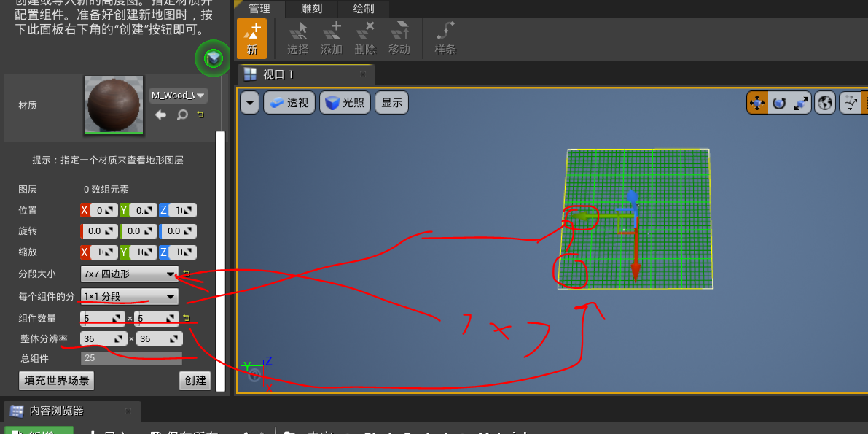Edit the rotation Y value
The image size is (868, 434).
pyautogui.click(x=138, y=231)
